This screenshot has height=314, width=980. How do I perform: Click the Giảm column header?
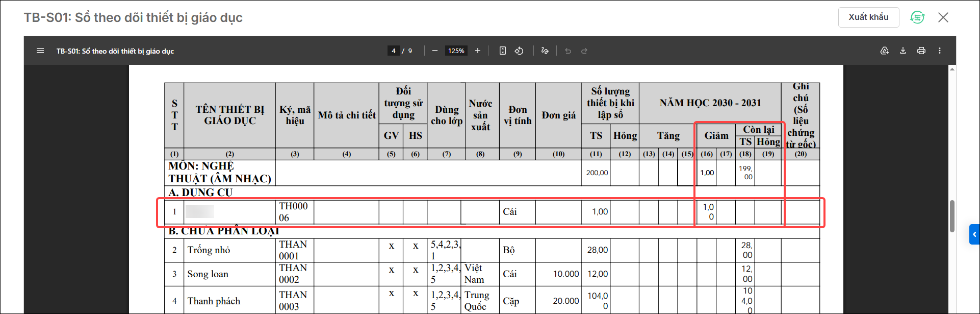point(716,135)
